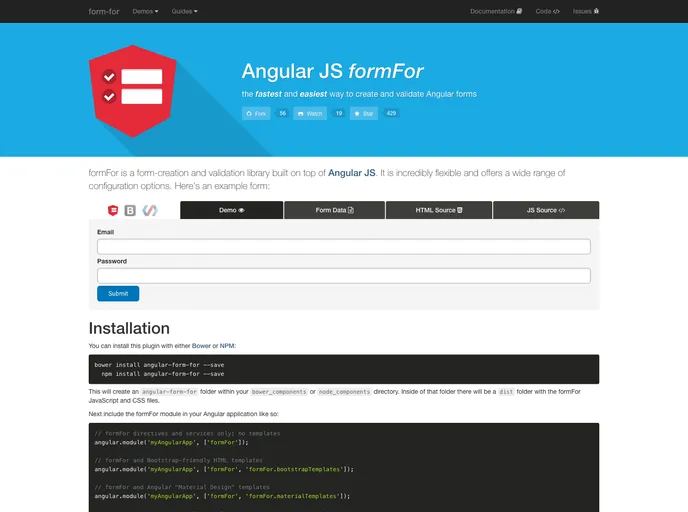Follow the Angular JS link
Screen dimensions: 688x512
click(x=351, y=173)
